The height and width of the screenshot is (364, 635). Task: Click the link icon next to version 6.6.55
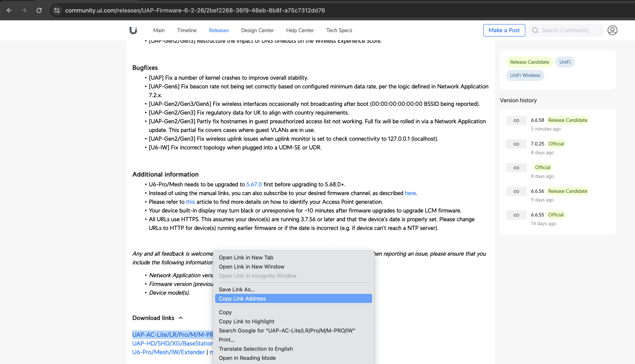[x=516, y=214]
